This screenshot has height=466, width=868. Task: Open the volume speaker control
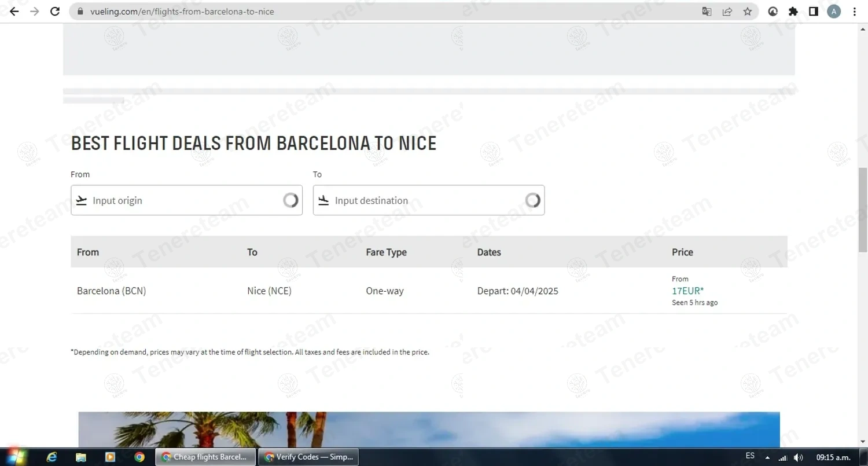tap(799, 457)
